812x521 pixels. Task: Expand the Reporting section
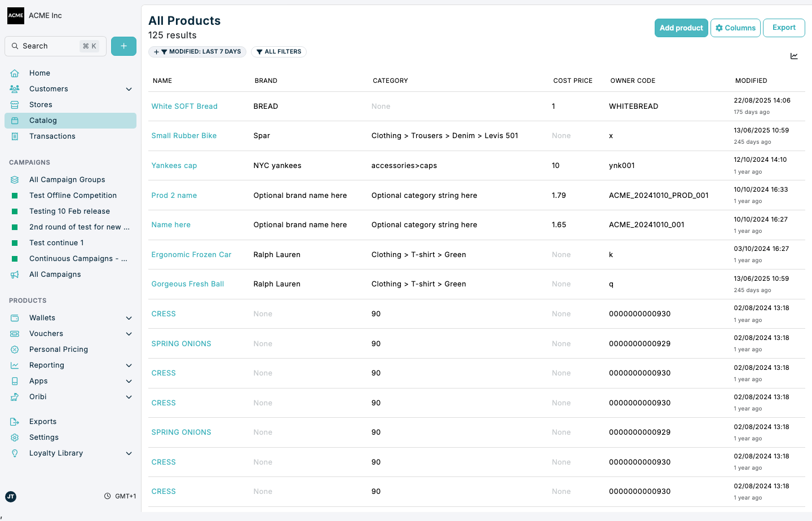129,365
